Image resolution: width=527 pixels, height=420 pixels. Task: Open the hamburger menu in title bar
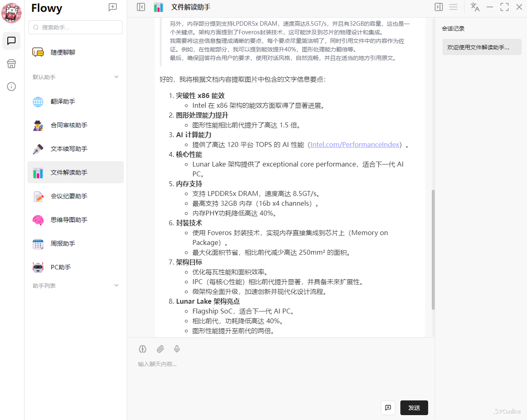click(453, 7)
